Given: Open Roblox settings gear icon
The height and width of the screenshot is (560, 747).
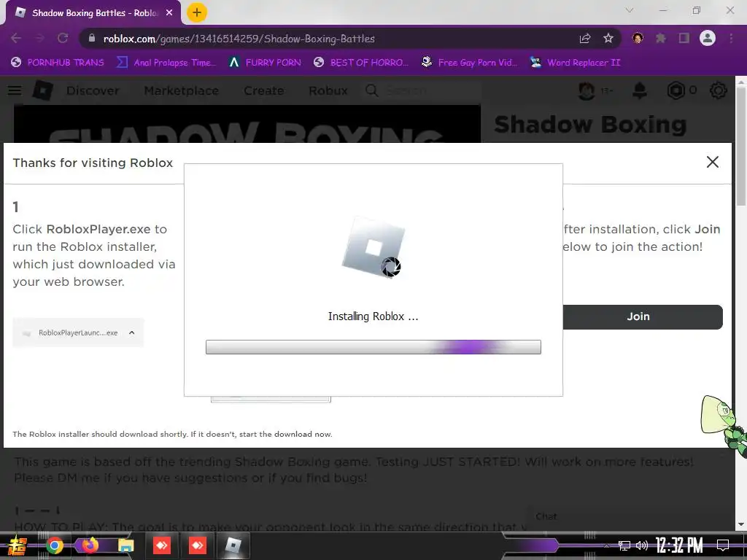Looking at the screenshot, I should tap(718, 90).
